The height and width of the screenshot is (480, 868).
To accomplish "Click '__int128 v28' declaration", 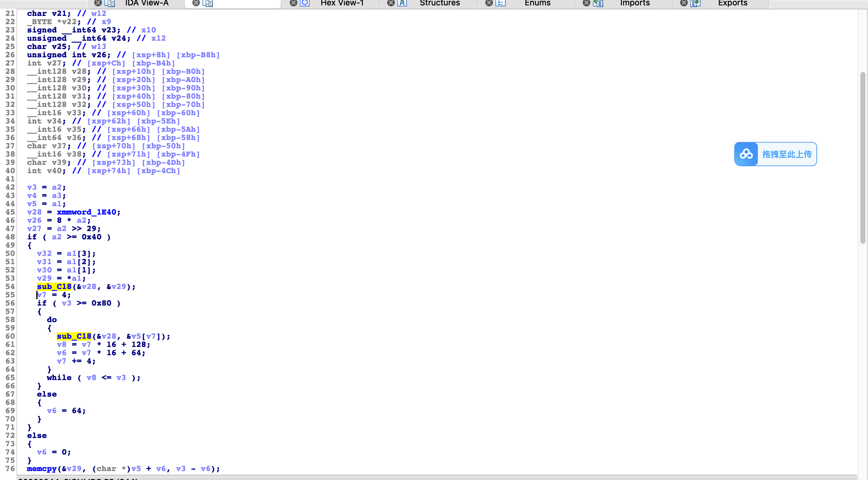I will (59, 71).
